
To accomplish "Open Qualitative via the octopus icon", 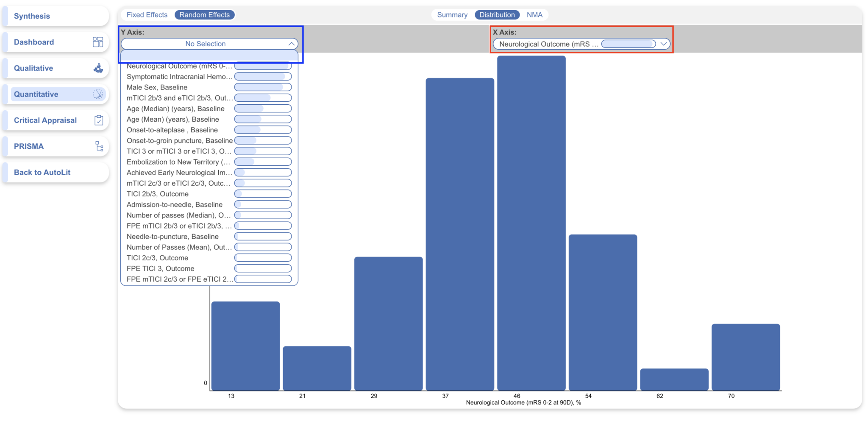I will [x=98, y=68].
